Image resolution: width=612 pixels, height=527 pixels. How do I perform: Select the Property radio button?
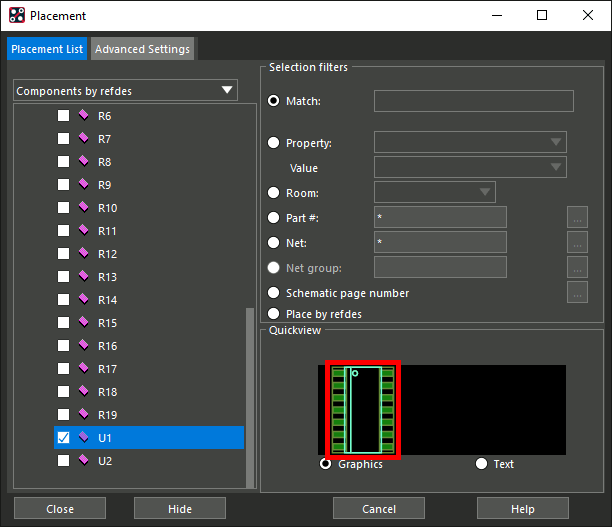(273, 142)
